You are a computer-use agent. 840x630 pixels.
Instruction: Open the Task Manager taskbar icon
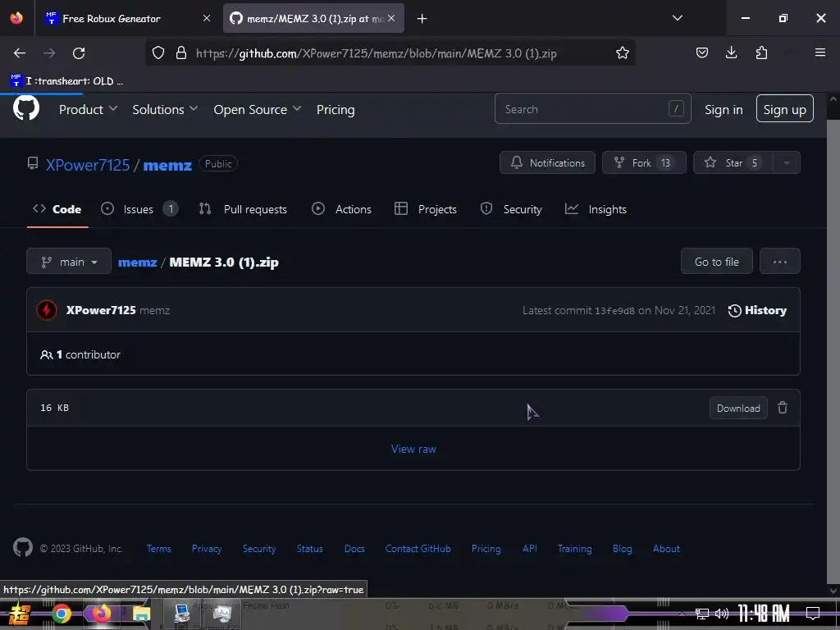(x=221, y=614)
